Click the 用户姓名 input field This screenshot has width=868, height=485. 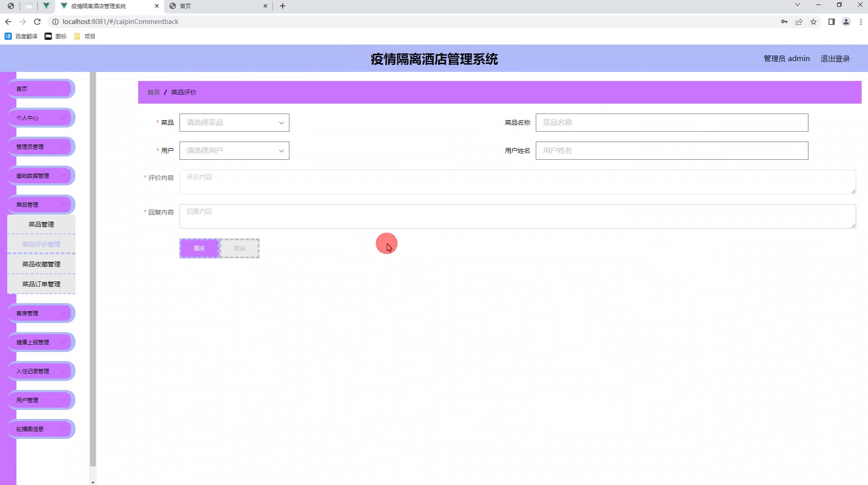pos(672,151)
